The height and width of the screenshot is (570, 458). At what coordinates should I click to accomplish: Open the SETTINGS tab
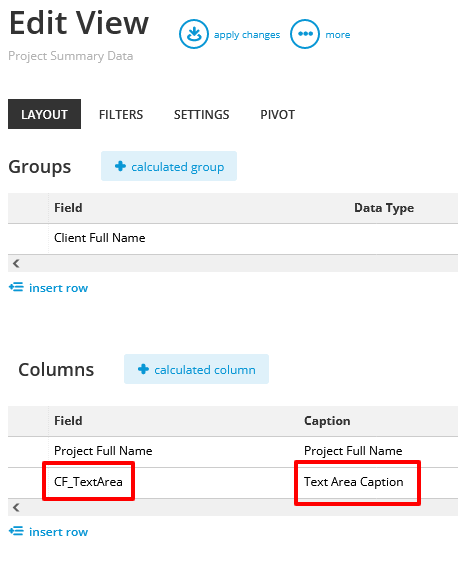click(x=201, y=115)
